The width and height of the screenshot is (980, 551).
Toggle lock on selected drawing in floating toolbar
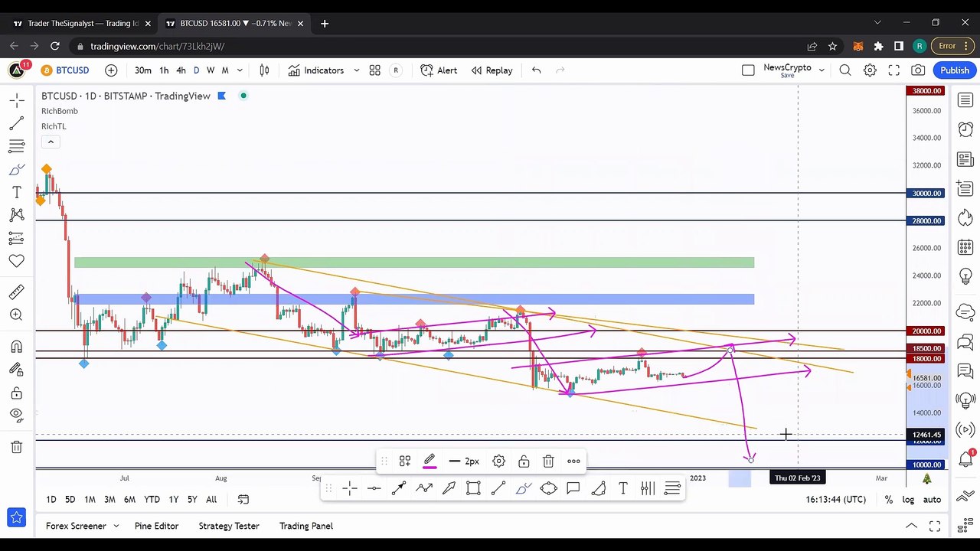524,461
